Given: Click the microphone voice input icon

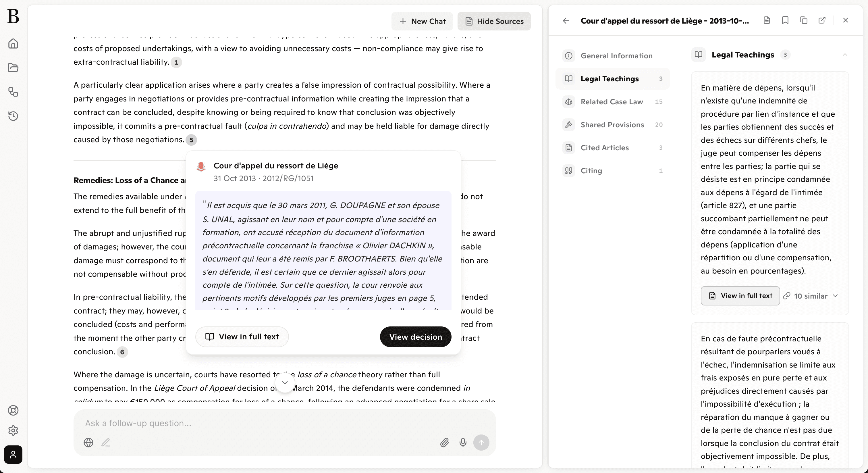Looking at the screenshot, I should [463, 442].
